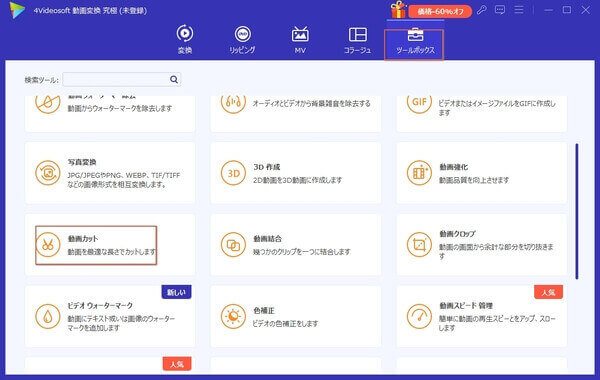Click the 価格-60%オフ promotion button
Image resolution: width=600 pixels, height=380 pixels.
tap(440, 11)
